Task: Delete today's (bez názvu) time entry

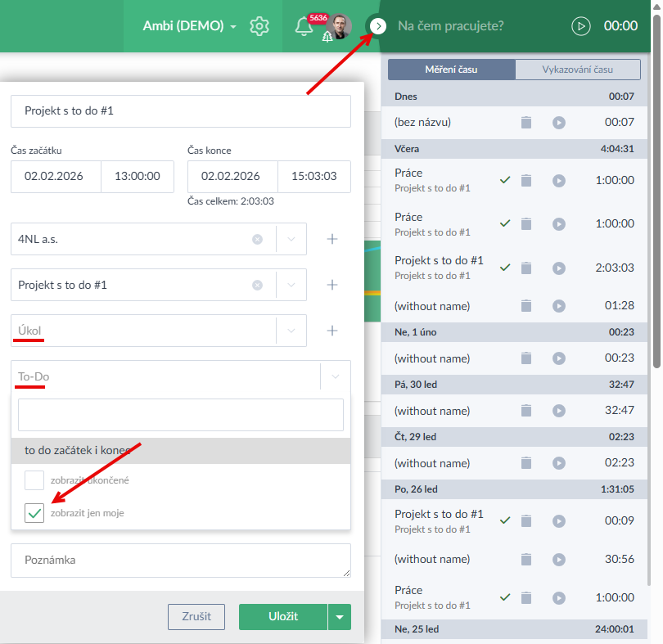Action: pos(526,123)
